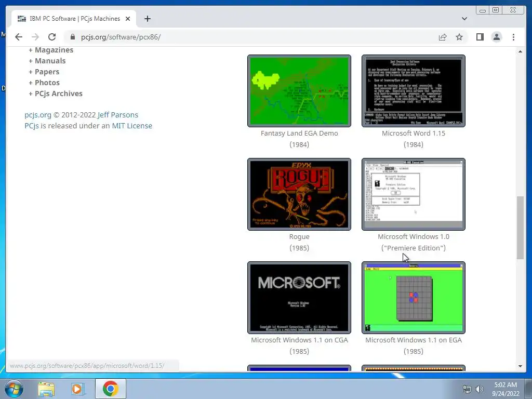The image size is (532, 399).
Task: Open the Windows 1.1 on EGA thumbnail
Action: tap(413, 298)
